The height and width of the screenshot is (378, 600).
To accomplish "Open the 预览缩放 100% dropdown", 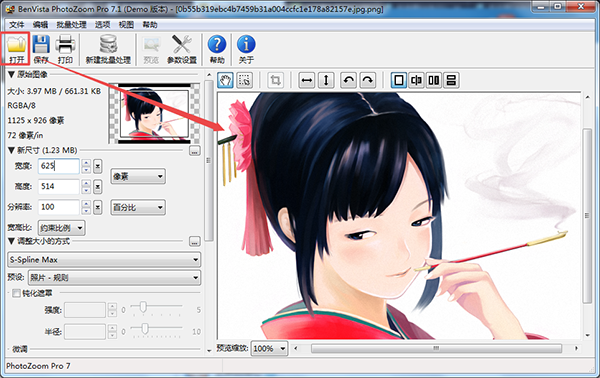I will click(269, 349).
